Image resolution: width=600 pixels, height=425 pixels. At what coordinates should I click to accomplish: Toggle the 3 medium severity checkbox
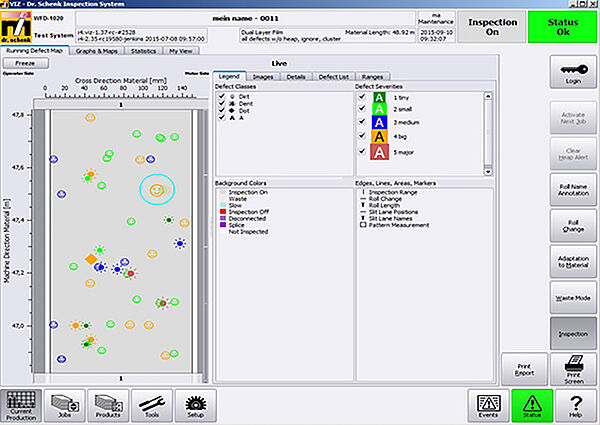(x=362, y=122)
